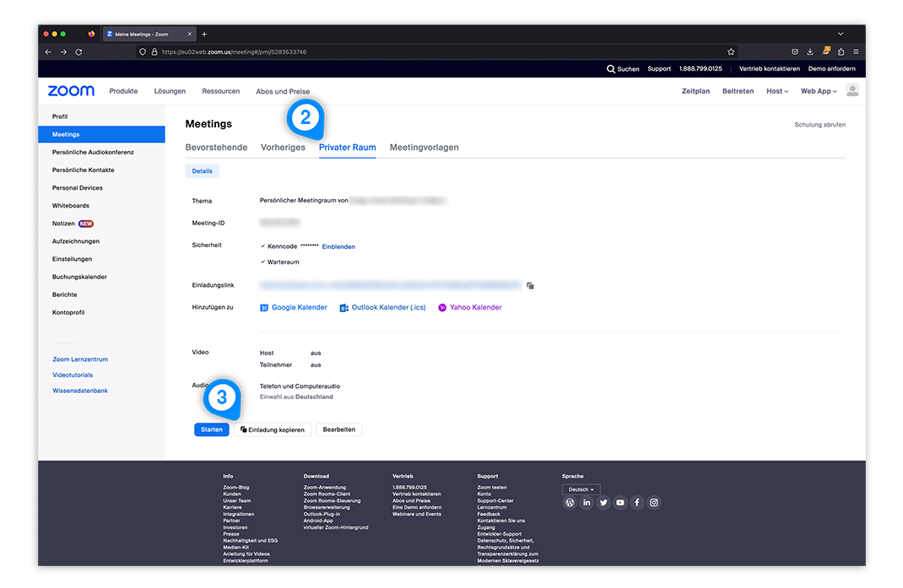This screenshot has width=903, height=588.
Task: Open the user profile avatar icon
Action: pyautogui.click(x=852, y=89)
